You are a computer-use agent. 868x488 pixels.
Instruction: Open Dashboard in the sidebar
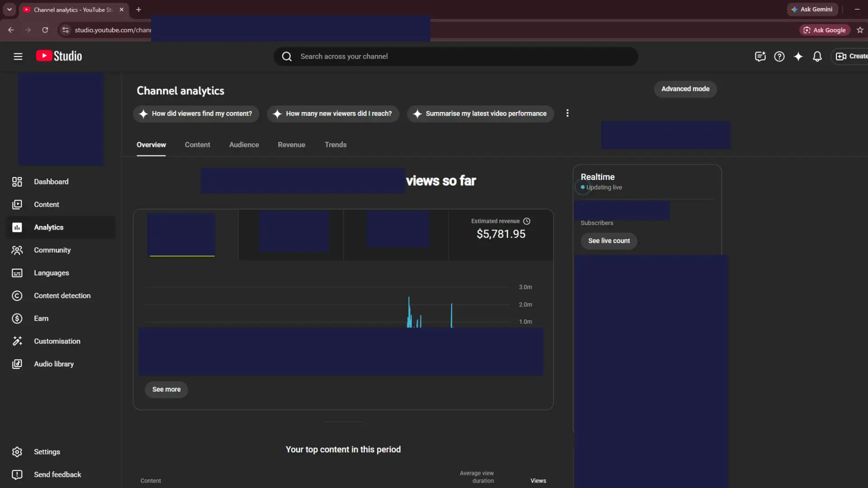click(60, 182)
